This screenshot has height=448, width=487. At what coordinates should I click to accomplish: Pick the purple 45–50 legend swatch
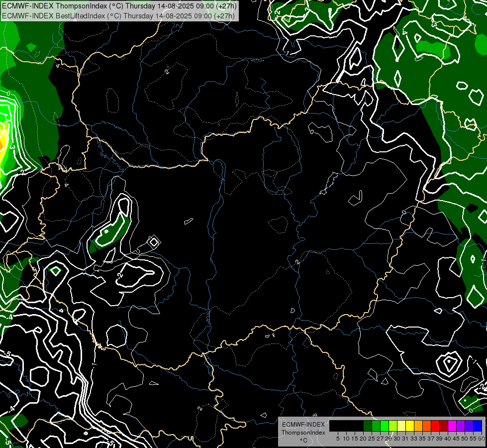[x=461, y=426]
